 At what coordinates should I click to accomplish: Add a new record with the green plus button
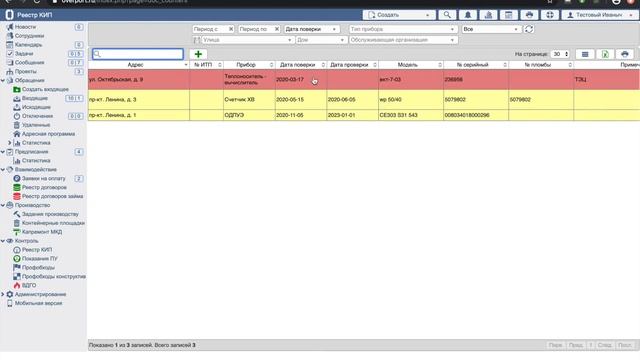(x=198, y=54)
